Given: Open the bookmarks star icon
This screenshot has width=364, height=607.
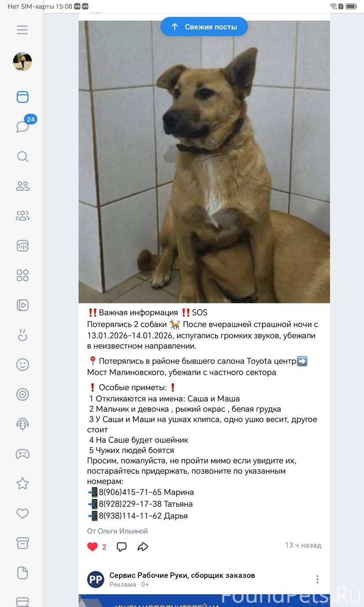Looking at the screenshot, I should (x=22, y=483).
